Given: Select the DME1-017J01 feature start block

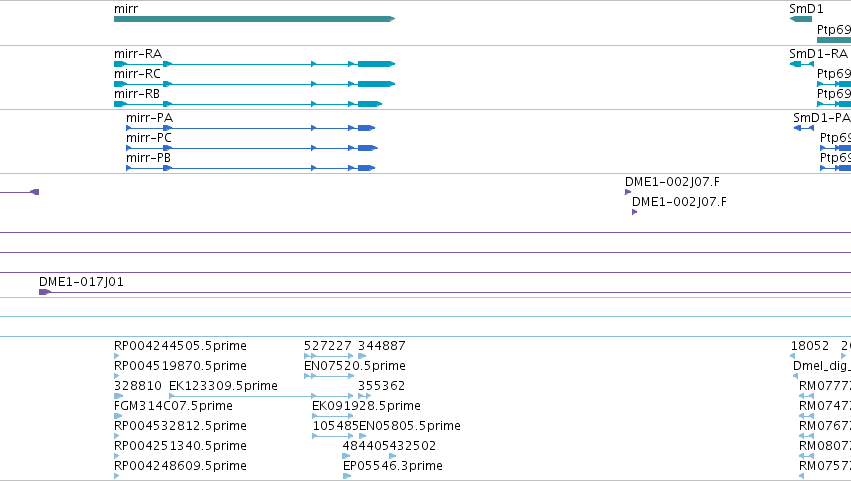Looking at the screenshot, I should pyautogui.click(x=45, y=292).
